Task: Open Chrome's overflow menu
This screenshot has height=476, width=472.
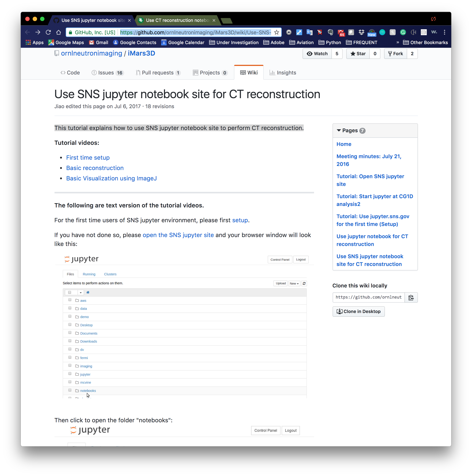Action: click(x=444, y=32)
